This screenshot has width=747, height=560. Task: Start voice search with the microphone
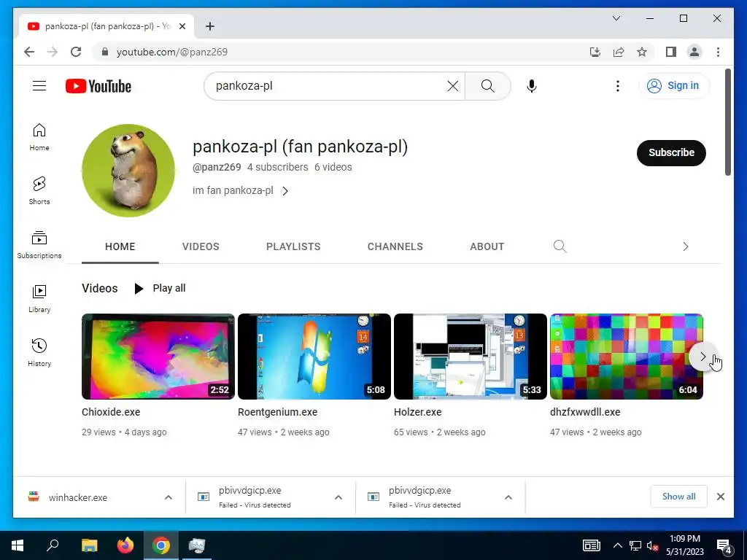point(532,86)
